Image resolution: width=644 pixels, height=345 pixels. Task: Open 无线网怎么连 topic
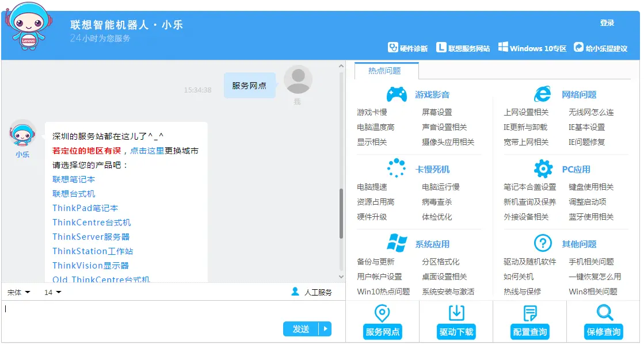click(x=590, y=112)
